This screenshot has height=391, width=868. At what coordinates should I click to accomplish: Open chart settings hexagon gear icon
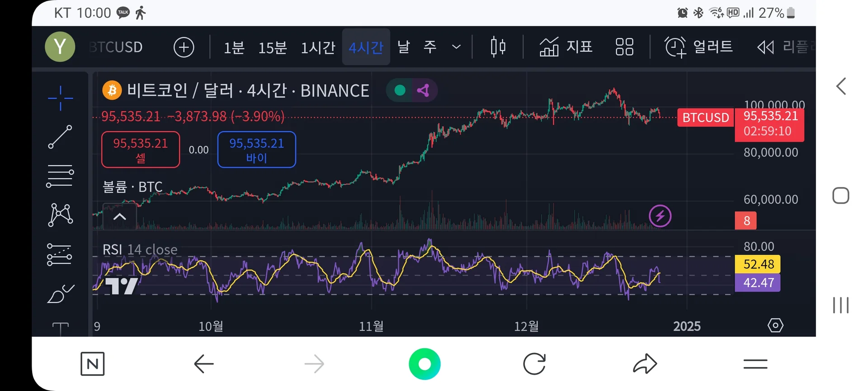[775, 325]
